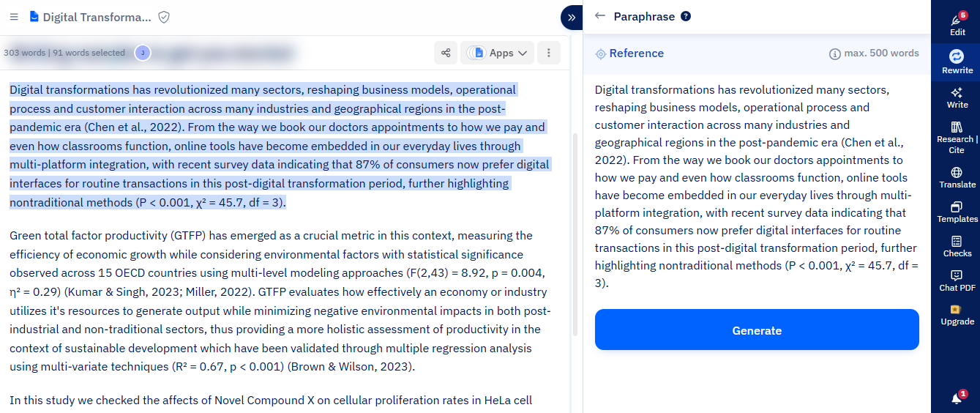
Task: Open the Translate tool
Action: click(x=957, y=177)
